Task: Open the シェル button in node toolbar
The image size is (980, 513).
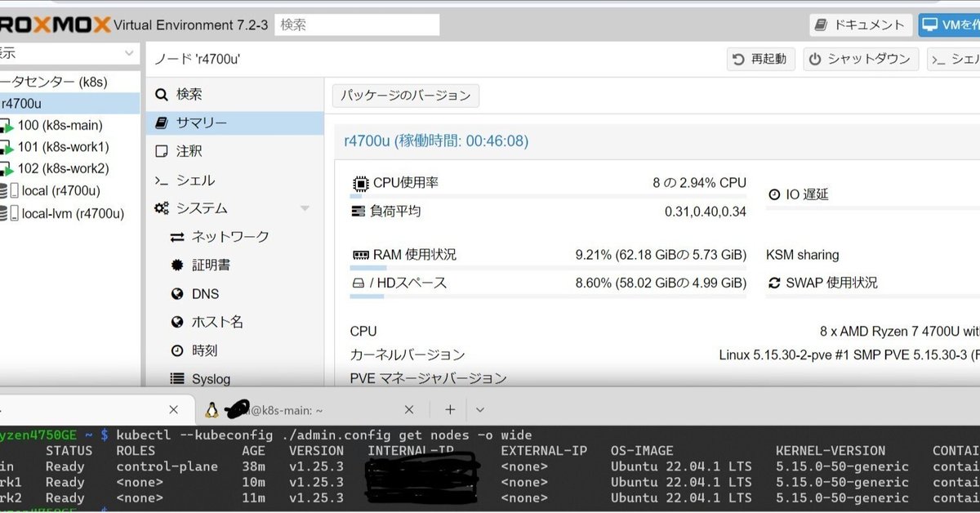Action: click(954, 59)
